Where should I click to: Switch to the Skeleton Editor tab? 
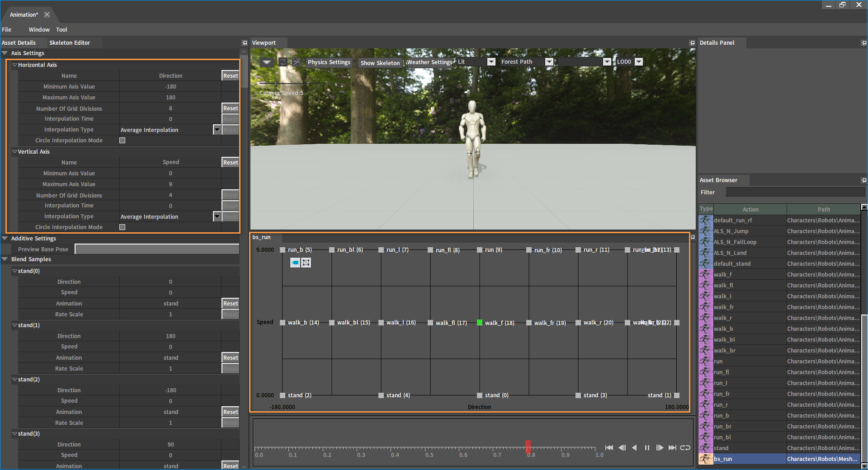coord(70,42)
